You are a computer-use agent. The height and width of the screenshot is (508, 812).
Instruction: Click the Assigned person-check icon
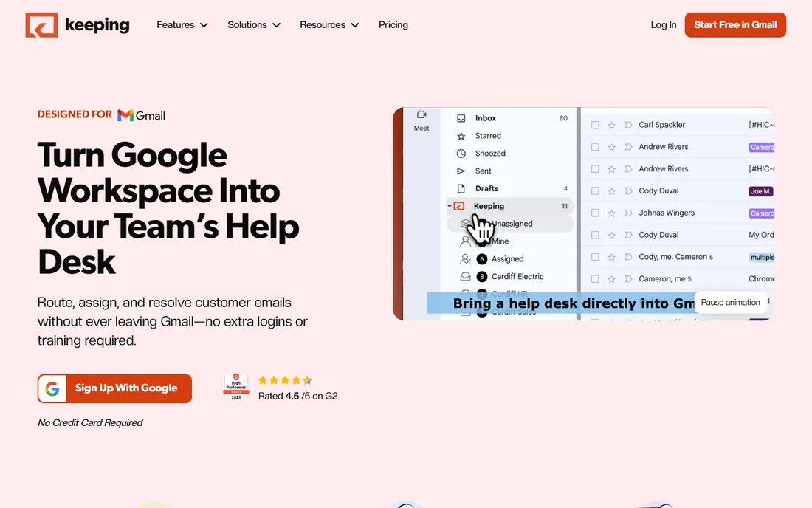(466, 259)
